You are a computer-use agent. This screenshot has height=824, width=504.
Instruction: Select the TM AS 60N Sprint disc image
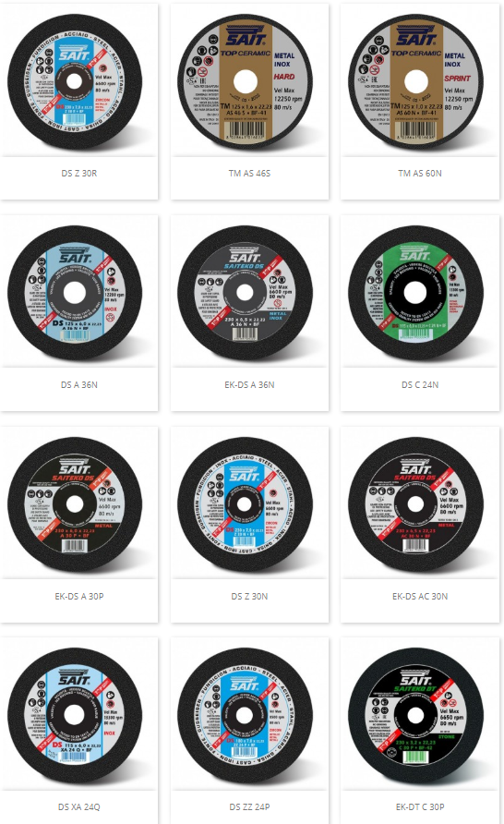415,82
